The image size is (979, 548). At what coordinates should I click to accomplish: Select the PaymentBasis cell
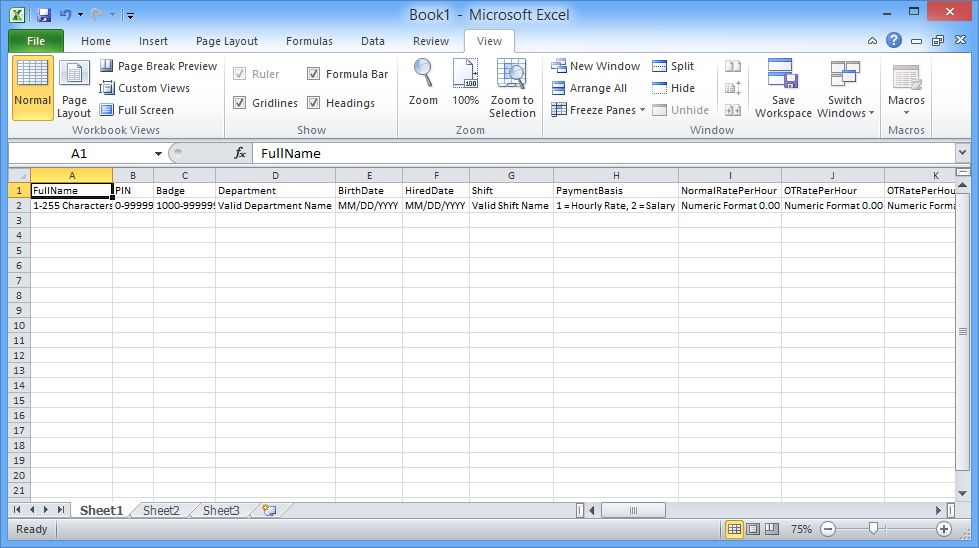[x=616, y=190]
